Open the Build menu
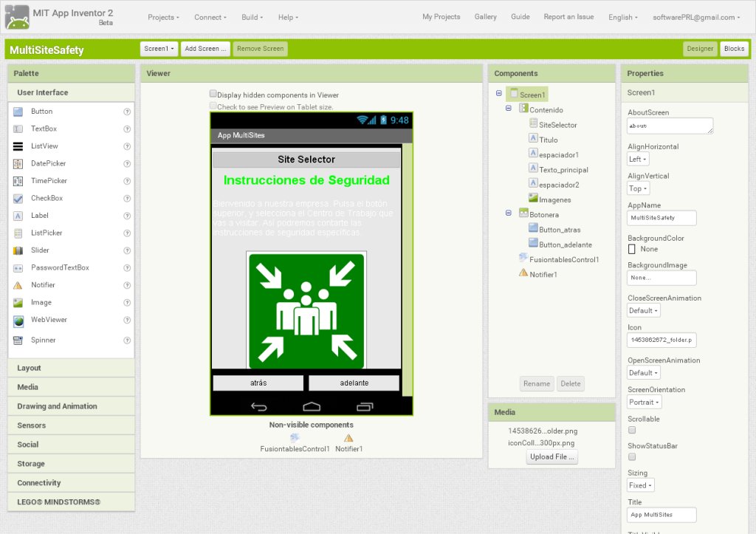The height and width of the screenshot is (534, 756). [252, 17]
